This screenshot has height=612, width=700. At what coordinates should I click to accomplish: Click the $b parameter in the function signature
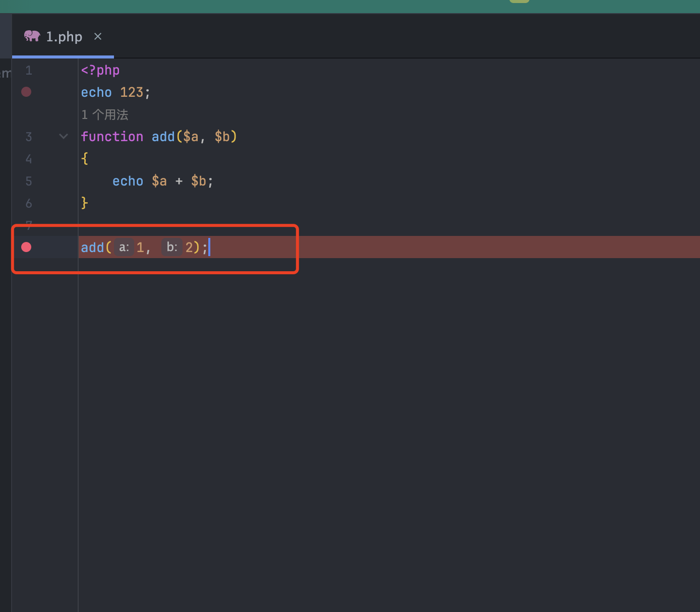pos(222,137)
